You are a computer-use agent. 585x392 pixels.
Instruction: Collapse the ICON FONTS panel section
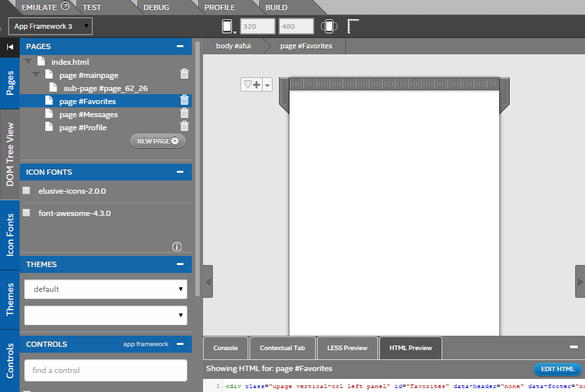180,171
